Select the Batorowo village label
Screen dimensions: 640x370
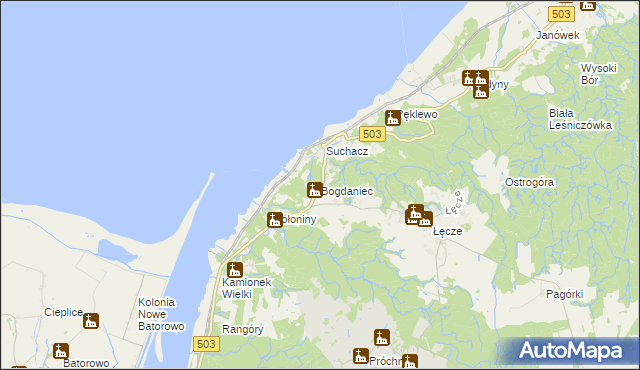(86, 363)
